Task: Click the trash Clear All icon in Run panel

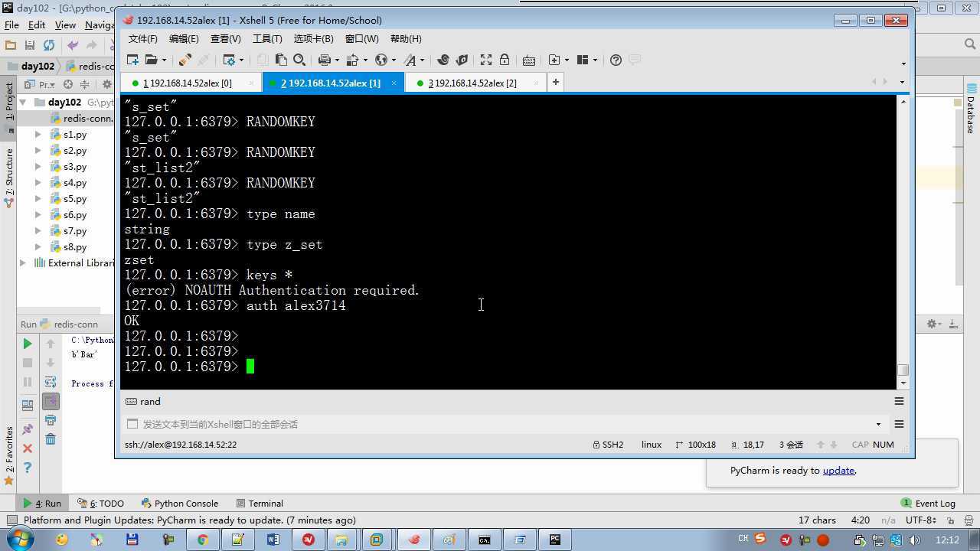Action: pos(51,439)
